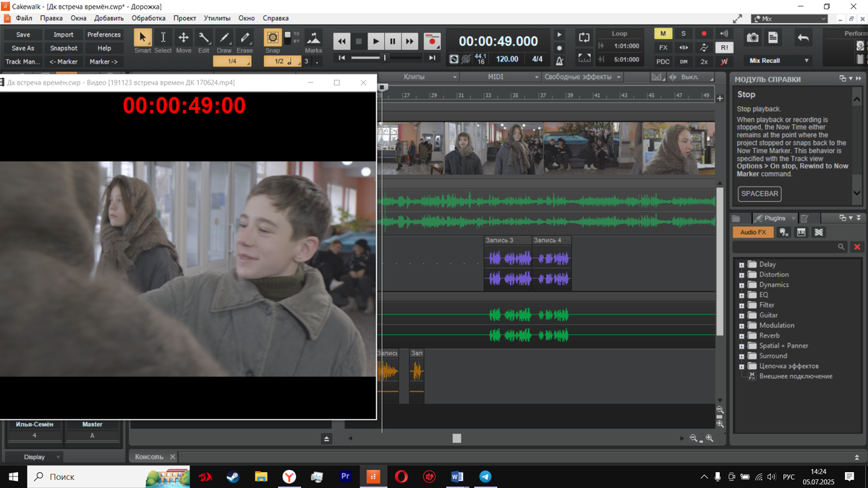Viewport: 868px width, 488px height.
Task: Select the Select tool
Action: point(163,38)
